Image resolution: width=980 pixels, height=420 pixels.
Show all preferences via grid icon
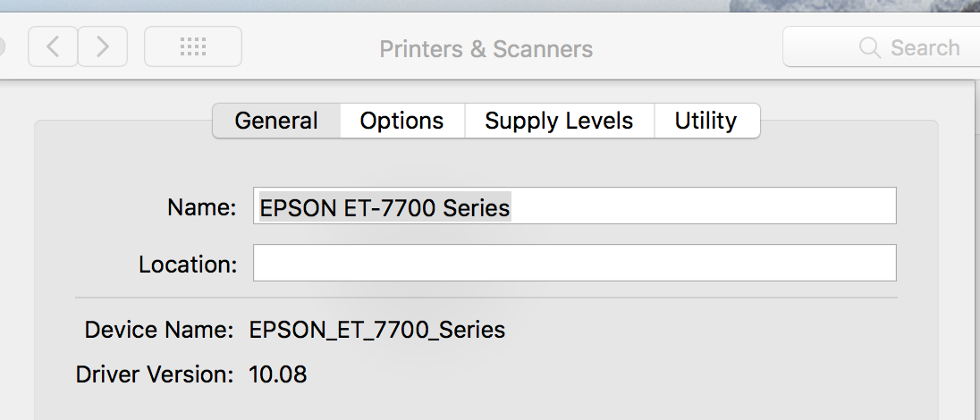click(193, 47)
